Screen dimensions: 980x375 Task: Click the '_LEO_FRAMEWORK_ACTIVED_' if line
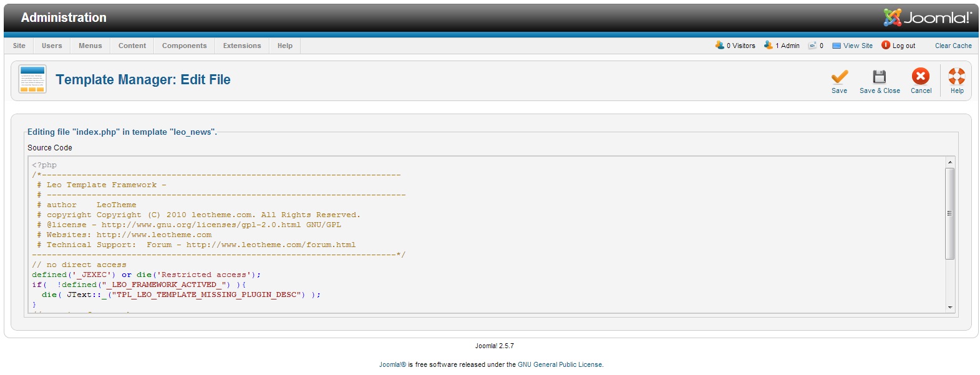[x=139, y=285]
